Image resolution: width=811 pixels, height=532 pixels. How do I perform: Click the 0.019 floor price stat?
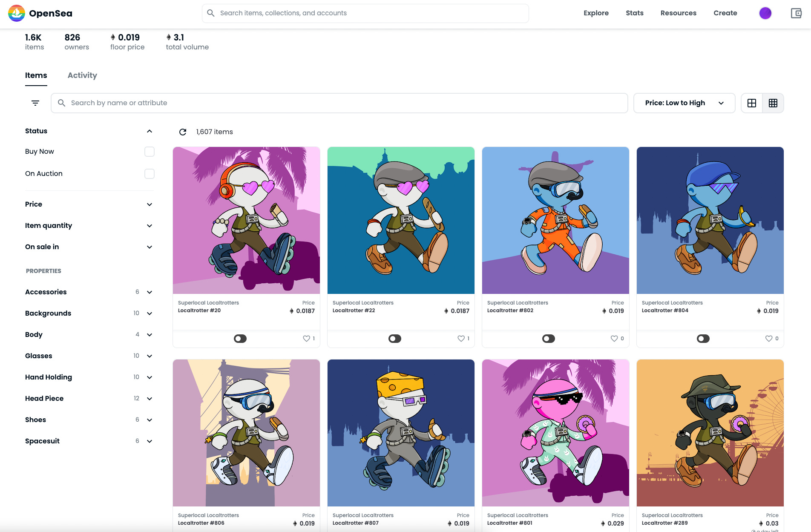point(127,42)
